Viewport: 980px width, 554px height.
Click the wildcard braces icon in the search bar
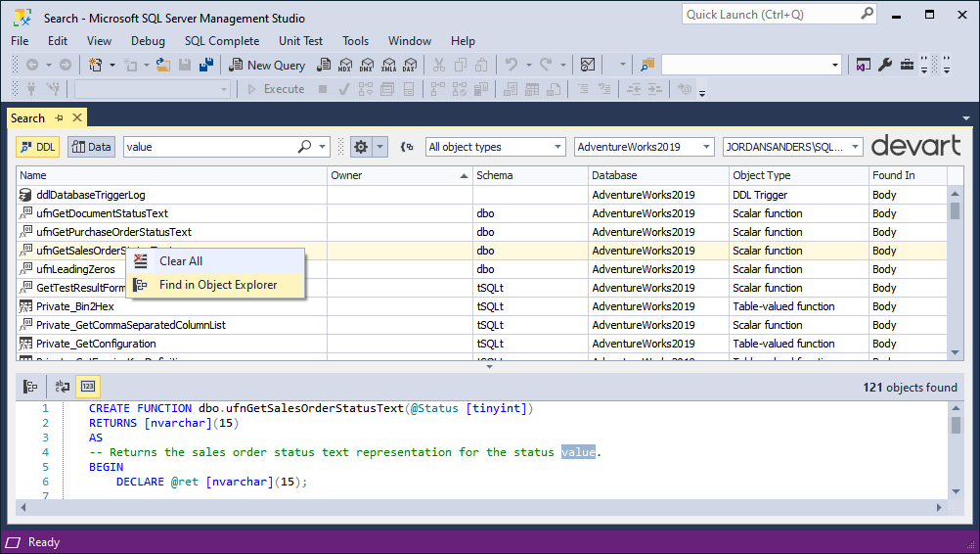(x=407, y=147)
